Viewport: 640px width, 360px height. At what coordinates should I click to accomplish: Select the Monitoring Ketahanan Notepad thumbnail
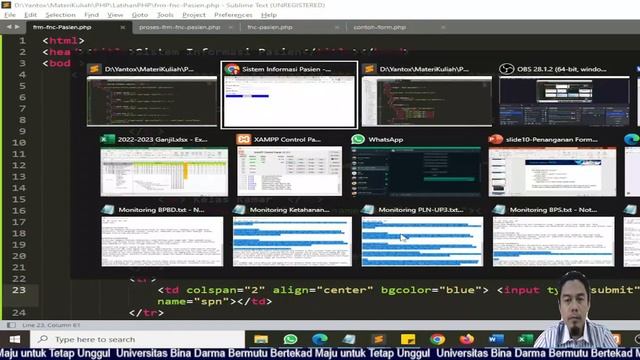pos(292,242)
